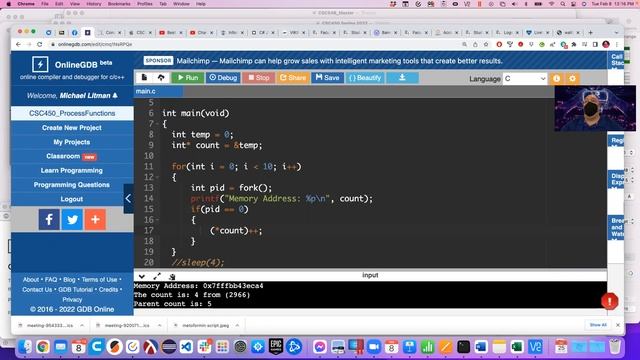Open the Chrome tab search chevron

point(616,32)
